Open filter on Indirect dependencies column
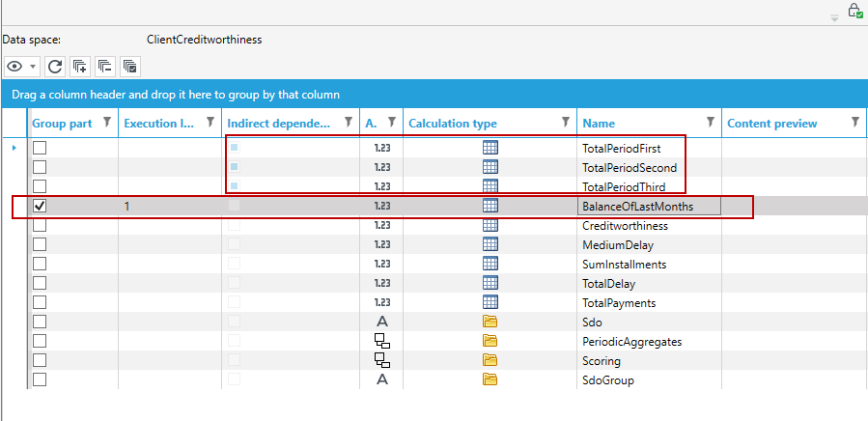The image size is (868, 421). (349, 123)
